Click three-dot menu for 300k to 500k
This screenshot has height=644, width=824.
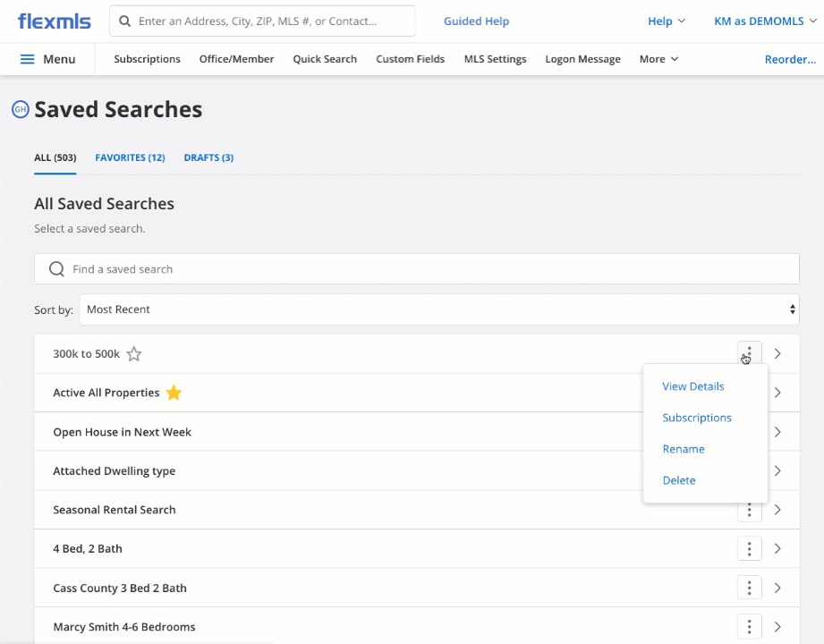(749, 353)
